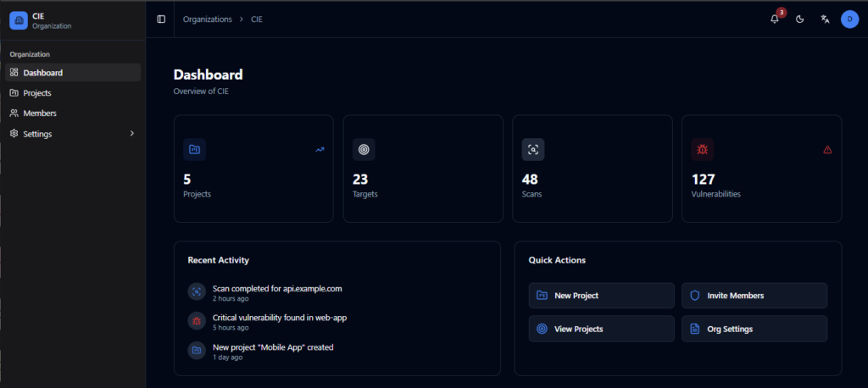Click the Organizations breadcrumb link

point(207,19)
